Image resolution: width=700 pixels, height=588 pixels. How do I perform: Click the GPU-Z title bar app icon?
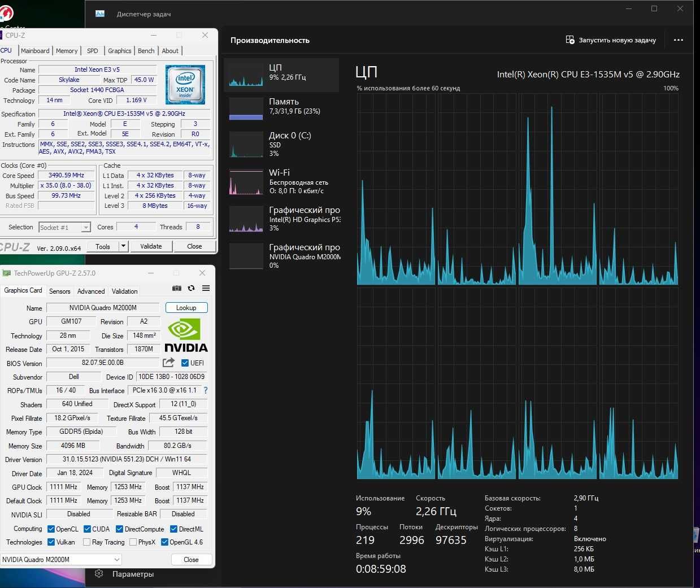7,273
